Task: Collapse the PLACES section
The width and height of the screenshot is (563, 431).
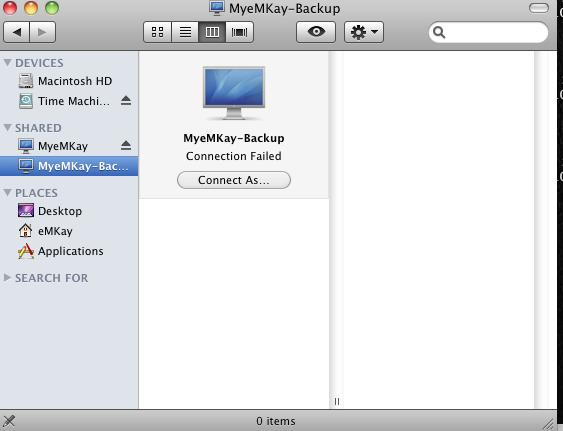Action: tap(7, 193)
